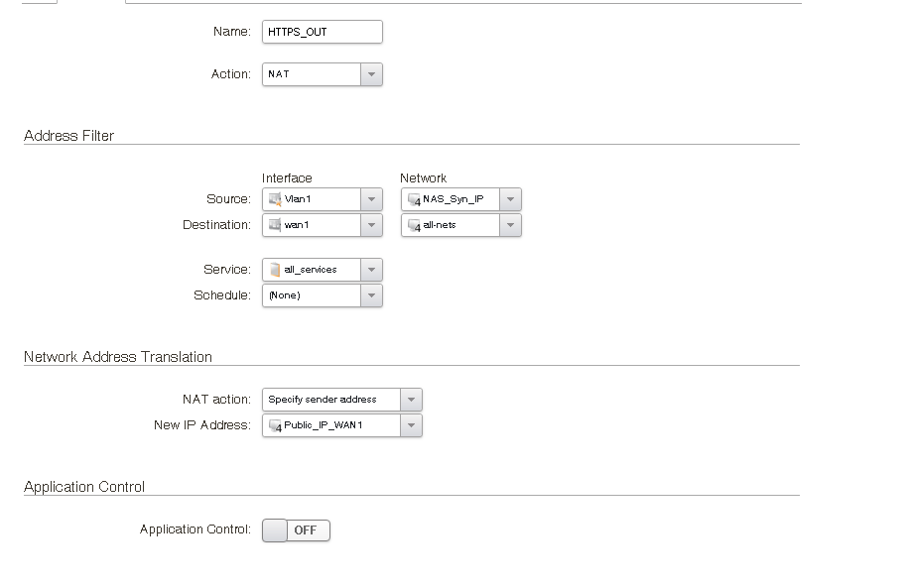Click the Network Address Translation section heading
This screenshot has height=588, width=908.
tap(117, 357)
